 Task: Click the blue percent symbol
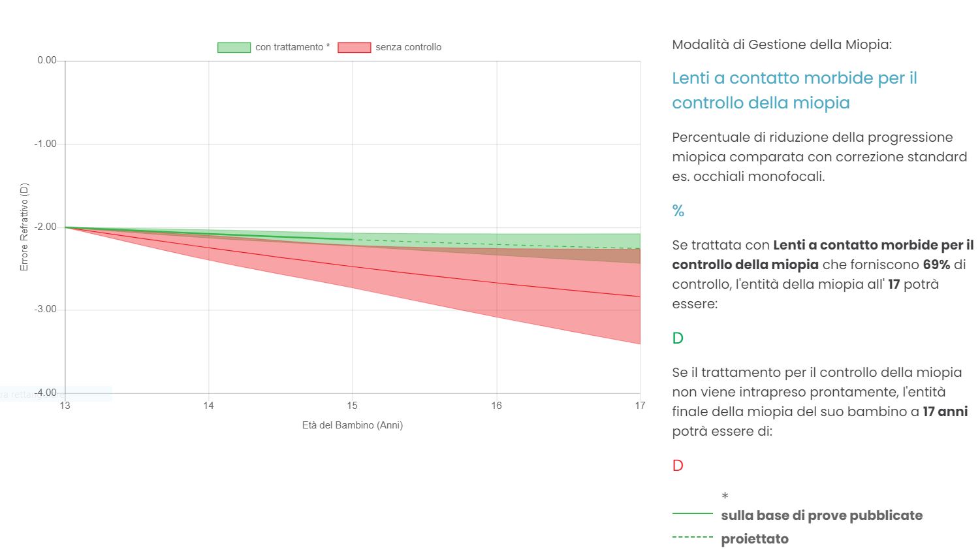pos(678,211)
